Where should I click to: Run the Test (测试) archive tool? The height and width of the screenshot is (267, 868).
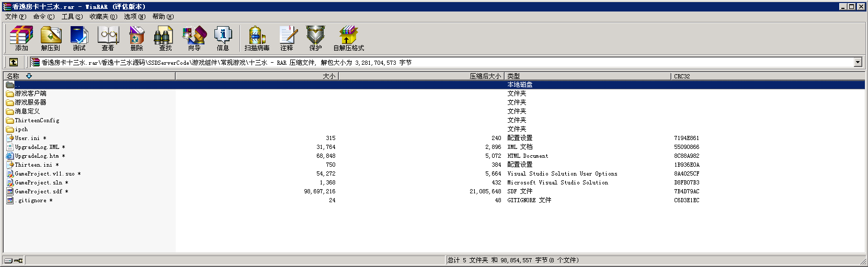coord(79,38)
